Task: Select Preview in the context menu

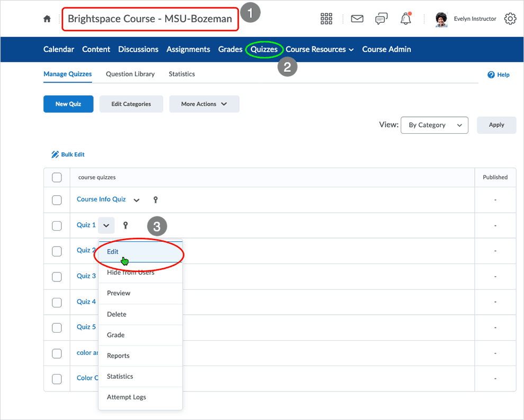Action: pyautogui.click(x=140, y=293)
